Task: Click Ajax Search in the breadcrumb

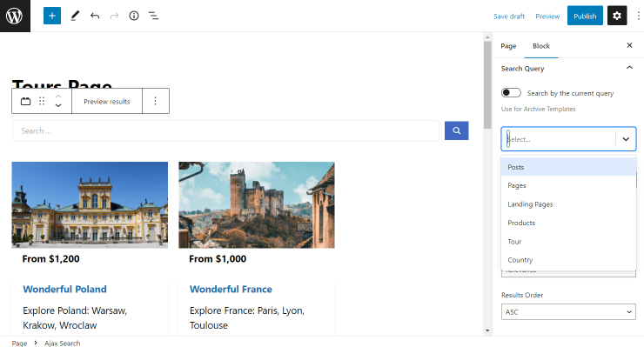Action: pyautogui.click(x=63, y=343)
